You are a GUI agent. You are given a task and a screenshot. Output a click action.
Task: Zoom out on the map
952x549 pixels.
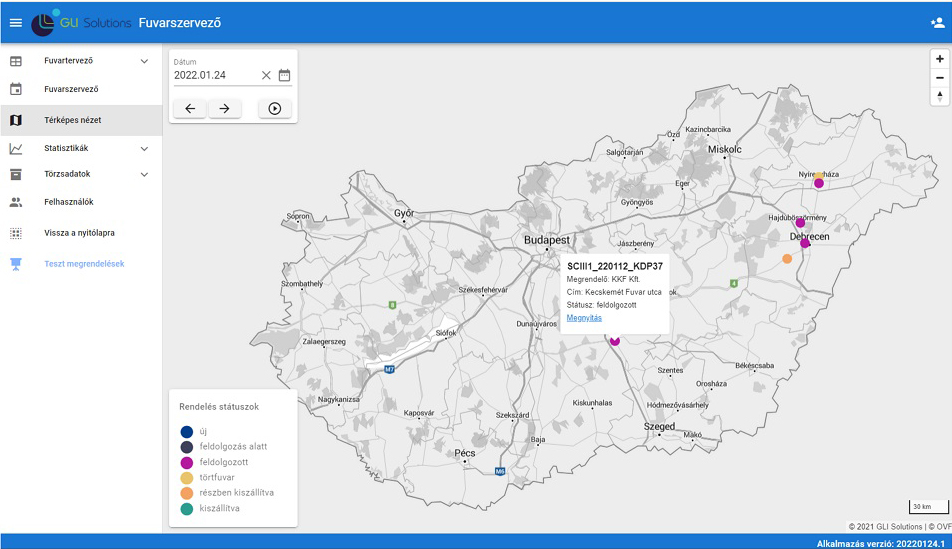939,77
